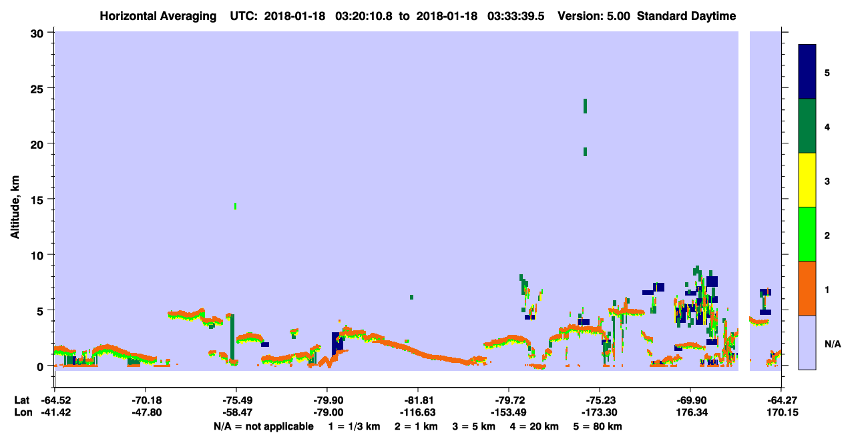Image resolution: width=868 pixels, height=445 pixels.
Task: Click the 'Lat' row label
Action: 21,400
